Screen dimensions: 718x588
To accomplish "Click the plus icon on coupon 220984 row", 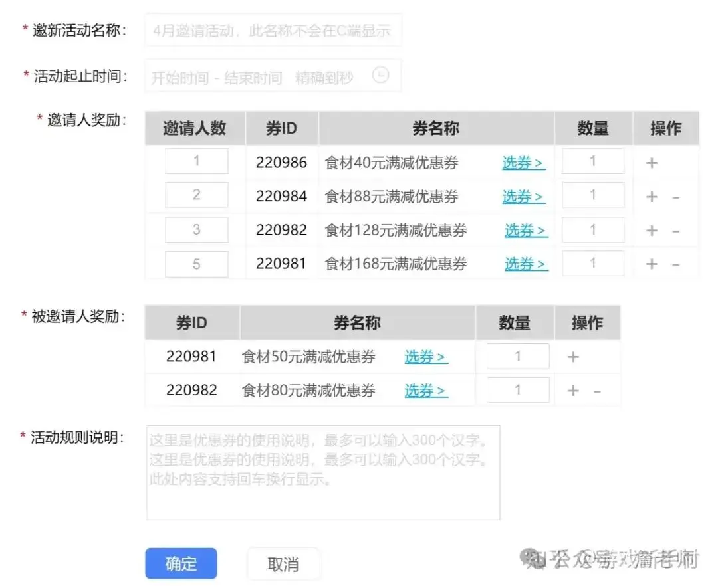I will pyautogui.click(x=651, y=195).
